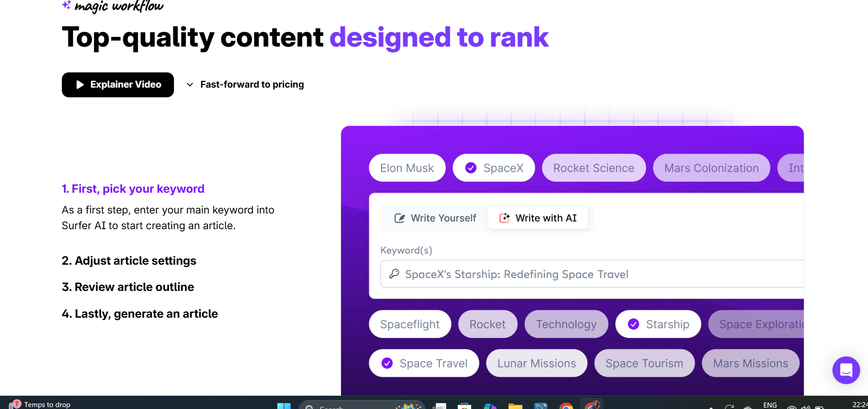The width and height of the screenshot is (868, 409).
Task: Uncheck the Starship chip
Action: pyautogui.click(x=658, y=324)
